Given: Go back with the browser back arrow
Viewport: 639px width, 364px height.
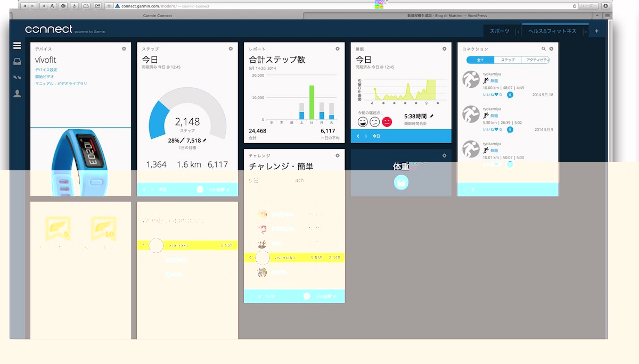Looking at the screenshot, I should pyautogui.click(x=25, y=6).
